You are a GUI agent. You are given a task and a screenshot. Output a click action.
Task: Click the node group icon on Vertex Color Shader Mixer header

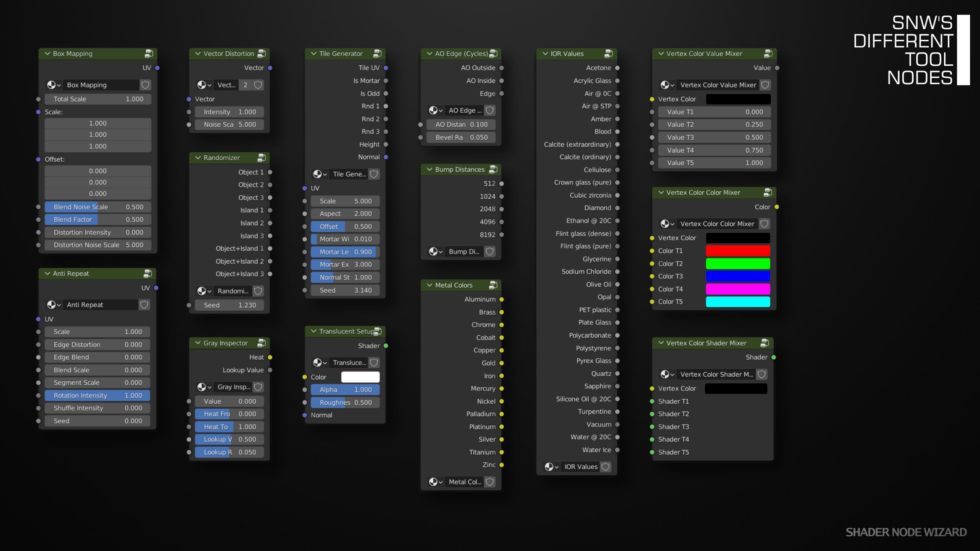(x=765, y=343)
